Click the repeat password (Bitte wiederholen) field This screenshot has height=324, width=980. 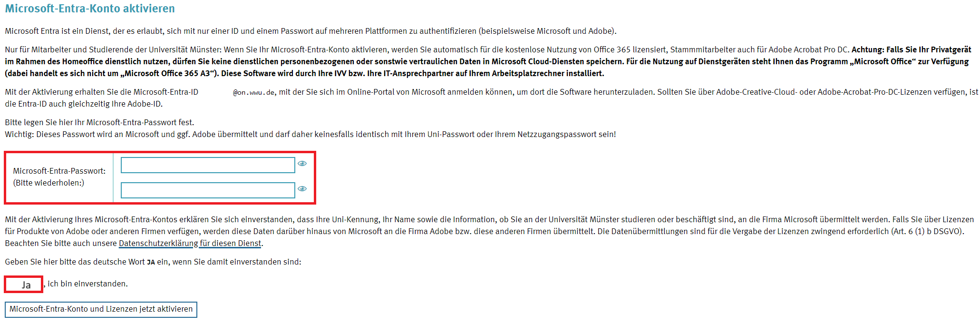208,190
